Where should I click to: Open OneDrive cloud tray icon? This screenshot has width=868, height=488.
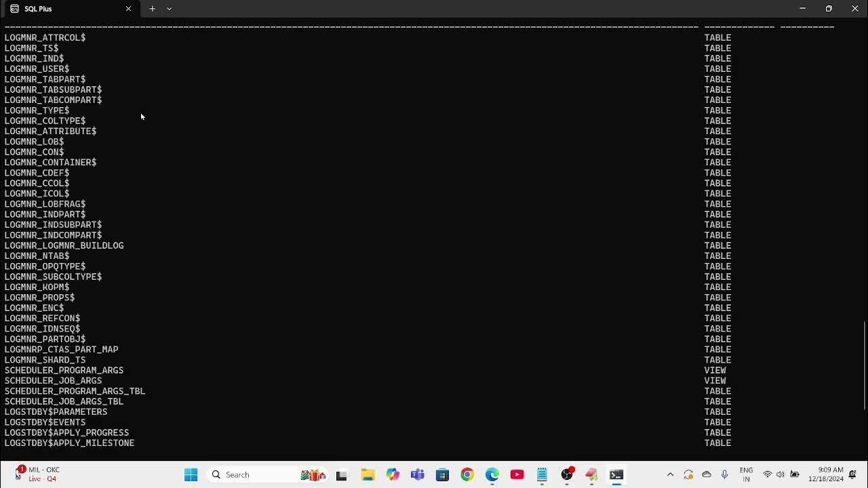(707, 474)
